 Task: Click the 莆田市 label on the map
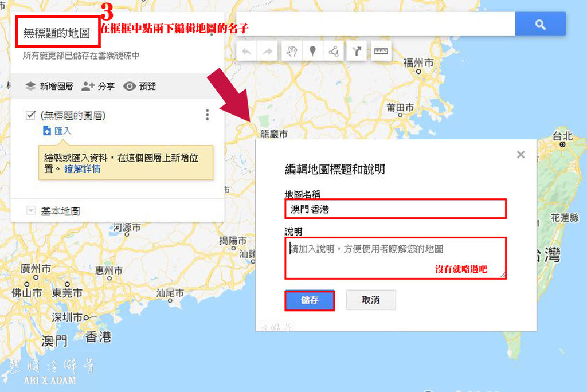coord(400,107)
